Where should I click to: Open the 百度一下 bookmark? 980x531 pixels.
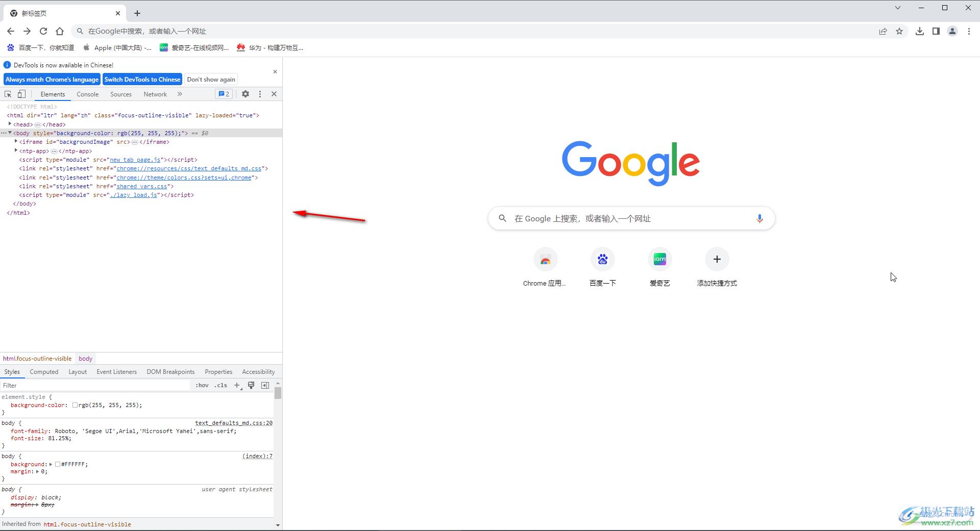click(x=41, y=47)
